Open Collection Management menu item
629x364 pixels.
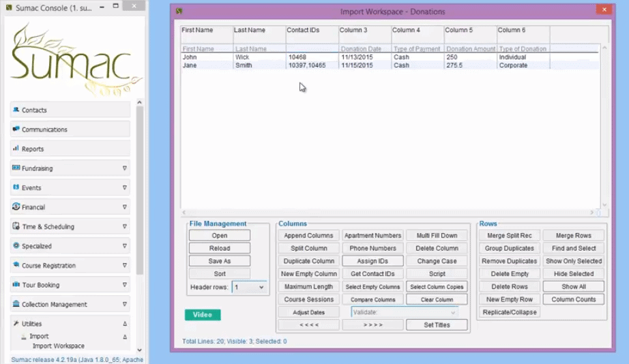(70, 304)
